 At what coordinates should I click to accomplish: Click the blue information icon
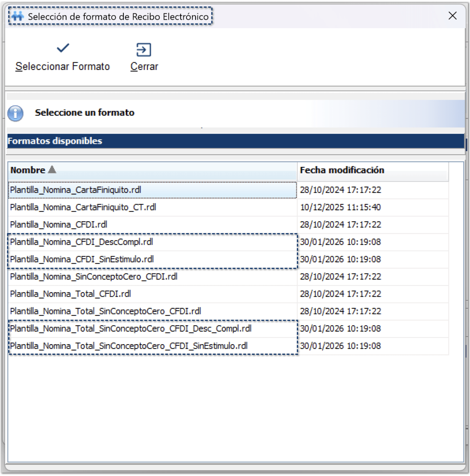coord(15,113)
